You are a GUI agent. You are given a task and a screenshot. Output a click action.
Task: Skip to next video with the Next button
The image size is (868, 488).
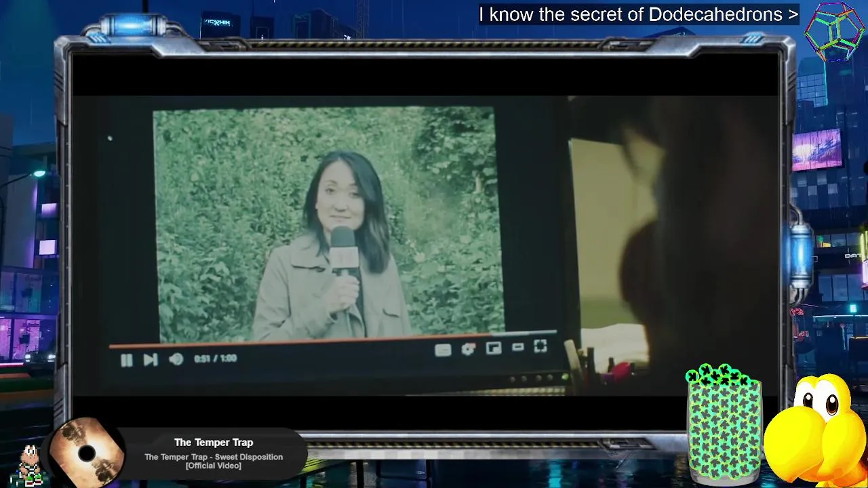(x=151, y=360)
